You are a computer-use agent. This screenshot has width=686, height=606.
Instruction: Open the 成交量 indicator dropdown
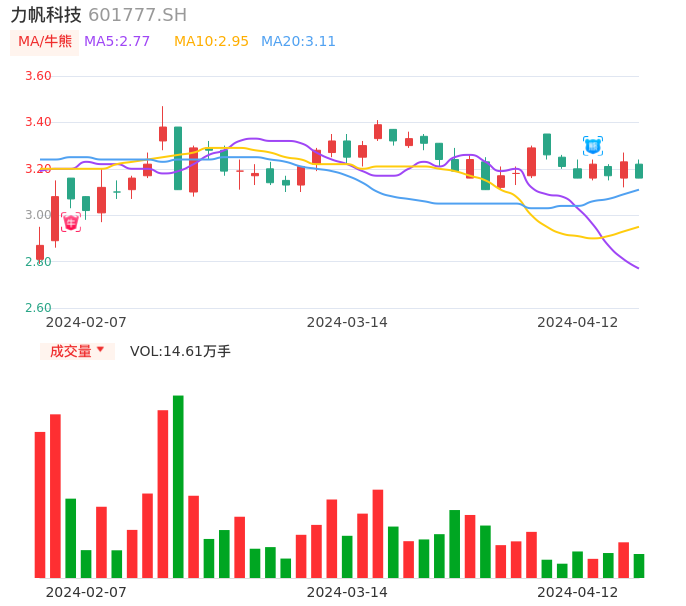[77, 351]
